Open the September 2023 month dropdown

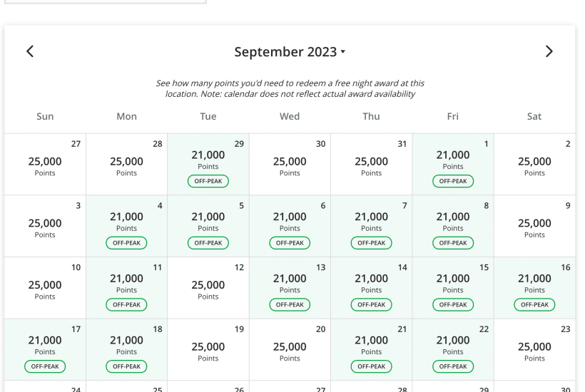pos(290,52)
